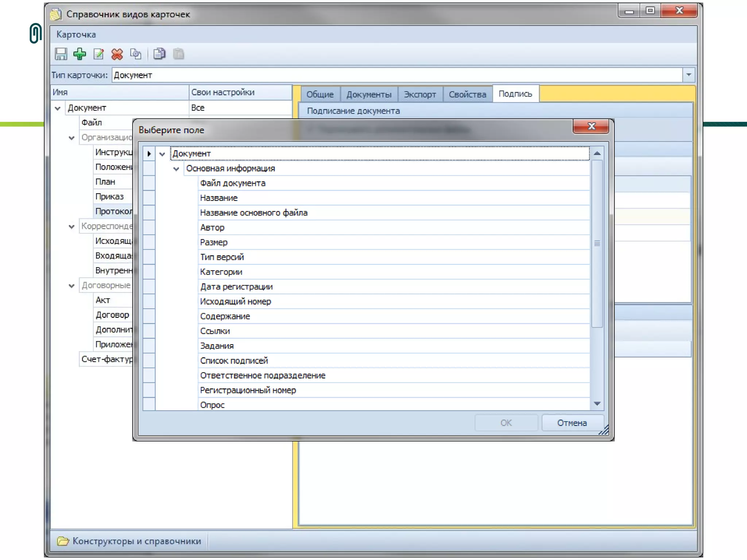
Task: Click the Edit pencil icon in toolbar
Action: 98,54
